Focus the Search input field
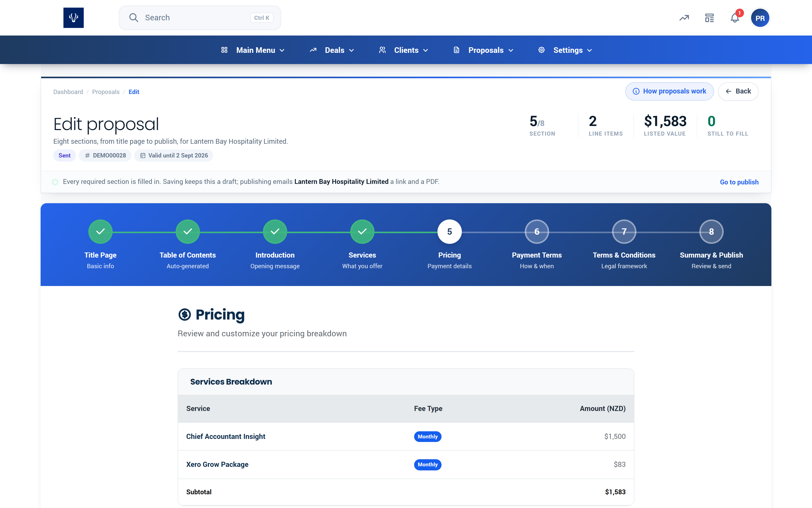This screenshot has height=508, width=812. (200, 18)
